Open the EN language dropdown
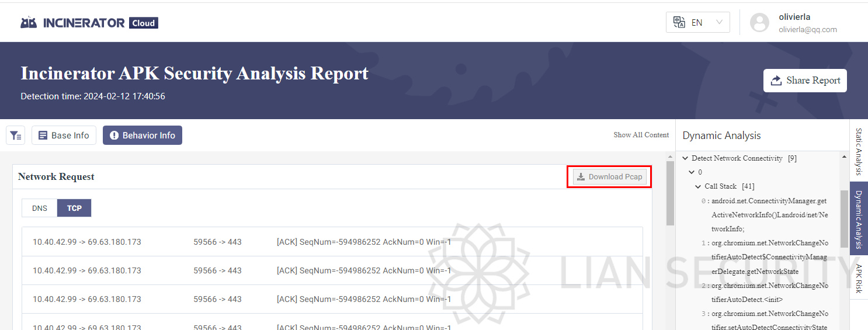Image resolution: width=868 pixels, height=330 pixels. click(698, 22)
